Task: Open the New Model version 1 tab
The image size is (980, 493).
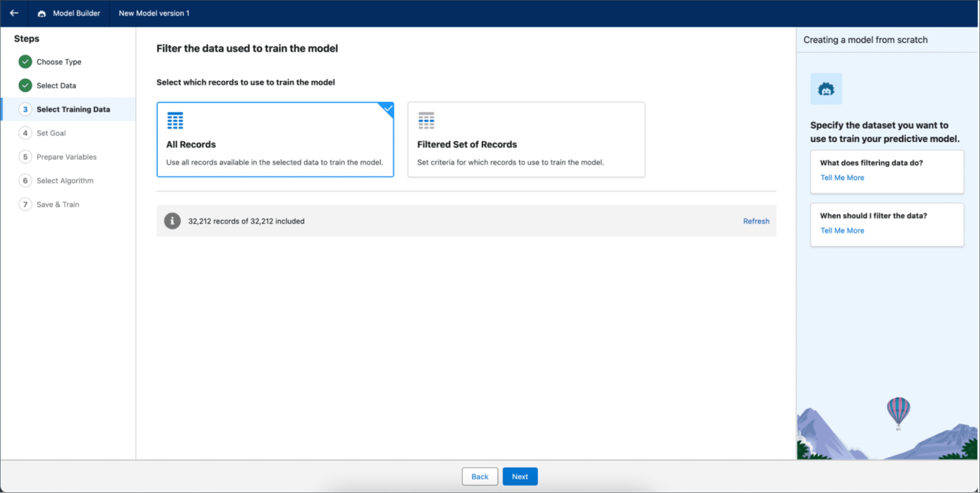Action: pyautogui.click(x=154, y=13)
